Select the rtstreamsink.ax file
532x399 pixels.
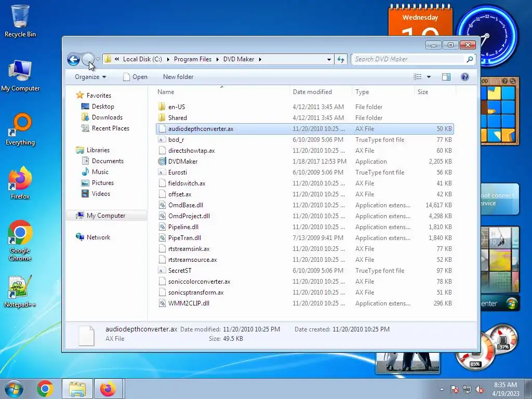tap(189, 249)
